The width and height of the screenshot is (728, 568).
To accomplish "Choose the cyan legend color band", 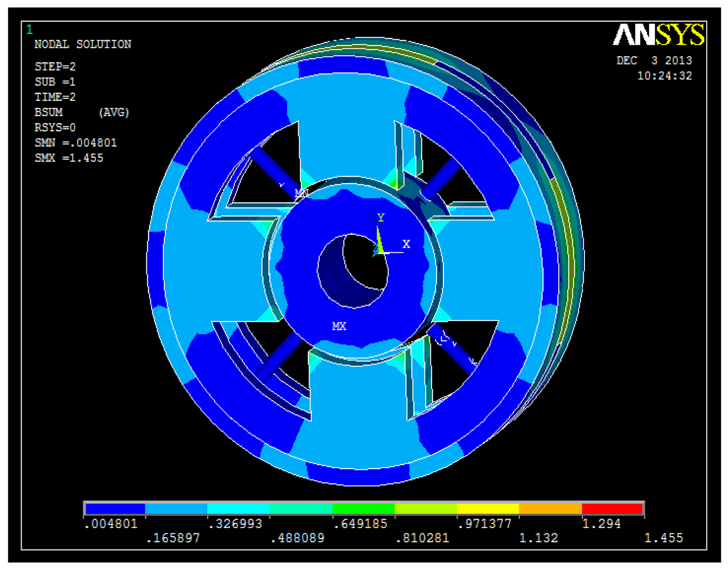I will [x=239, y=509].
